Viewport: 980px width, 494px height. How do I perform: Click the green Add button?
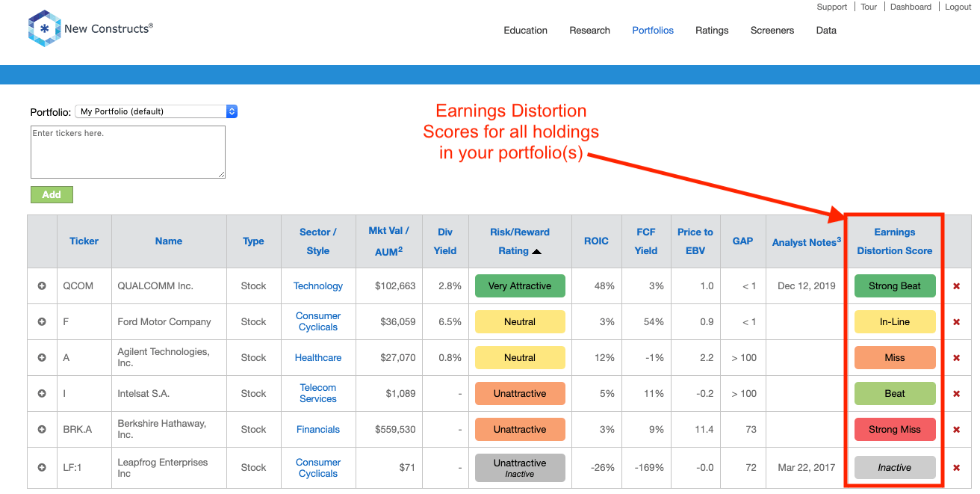(x=52, y=194)
